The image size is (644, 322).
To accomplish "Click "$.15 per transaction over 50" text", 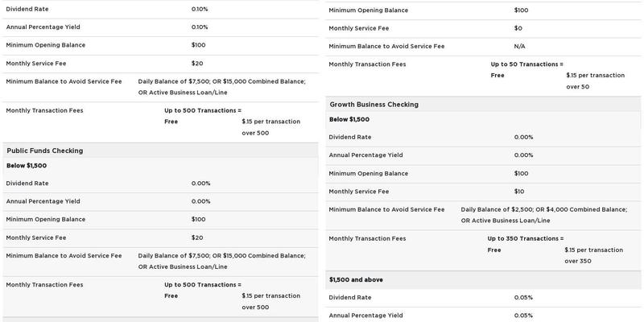I will pyautogui.click(x=595, y=80).
